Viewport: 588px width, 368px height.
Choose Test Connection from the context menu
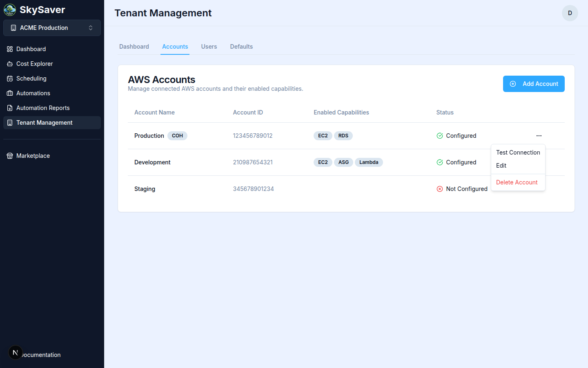click(x=518, y=153)
